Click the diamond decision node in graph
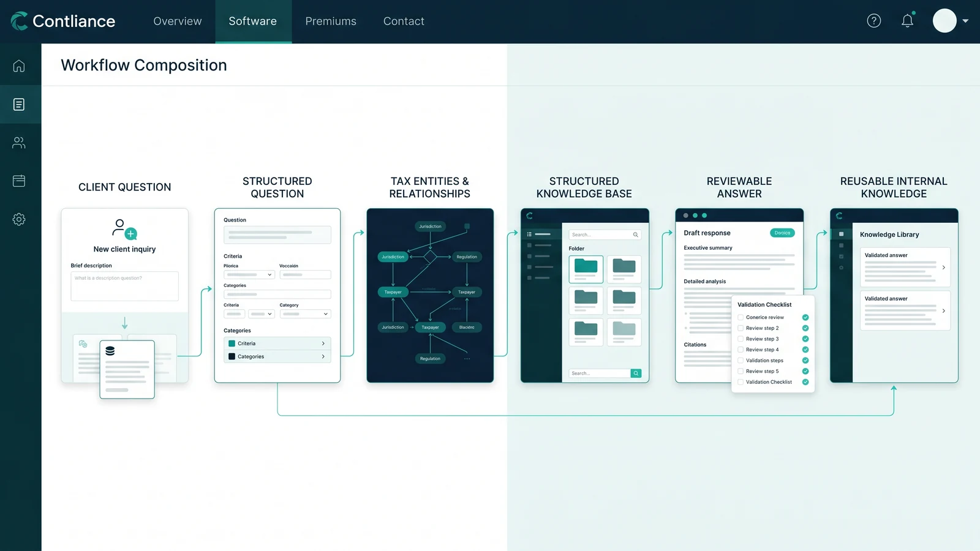Image resolution: width=980 pixels, height=551 pixels. [x=430, y=257]
